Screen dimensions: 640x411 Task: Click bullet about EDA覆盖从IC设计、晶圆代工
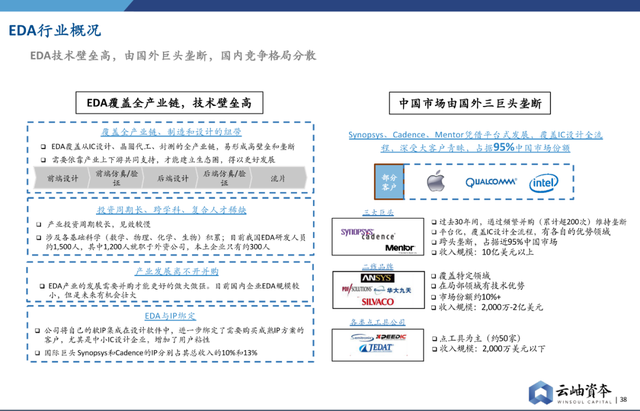click(173, 147)
